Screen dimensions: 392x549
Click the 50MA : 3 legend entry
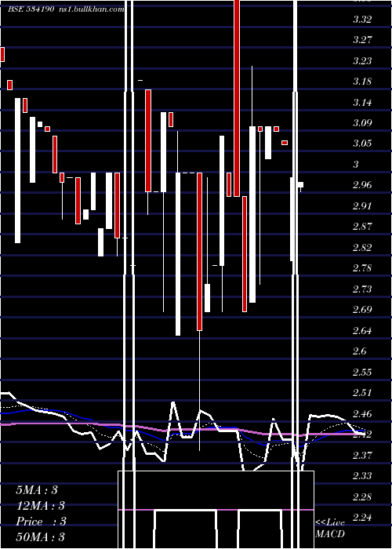[41, 536]
